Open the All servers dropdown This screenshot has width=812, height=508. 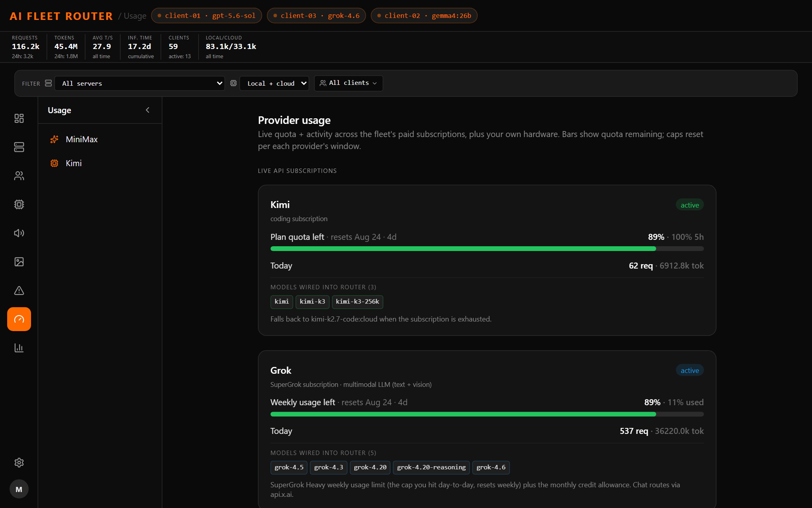140,83
